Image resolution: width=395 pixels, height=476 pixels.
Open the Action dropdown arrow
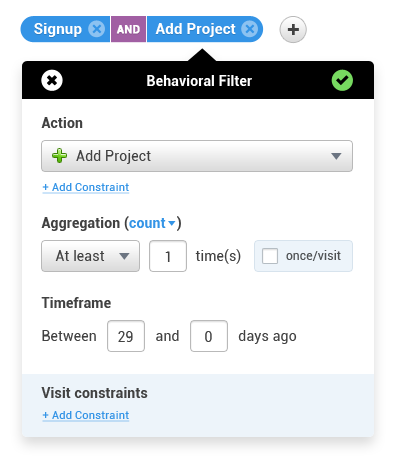[336, 156]
